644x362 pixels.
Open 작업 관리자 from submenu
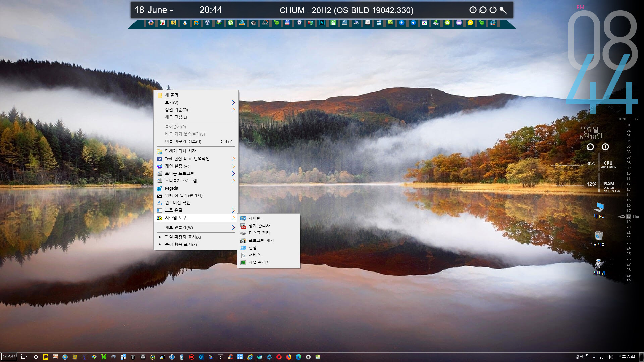[x=268, y=262]
